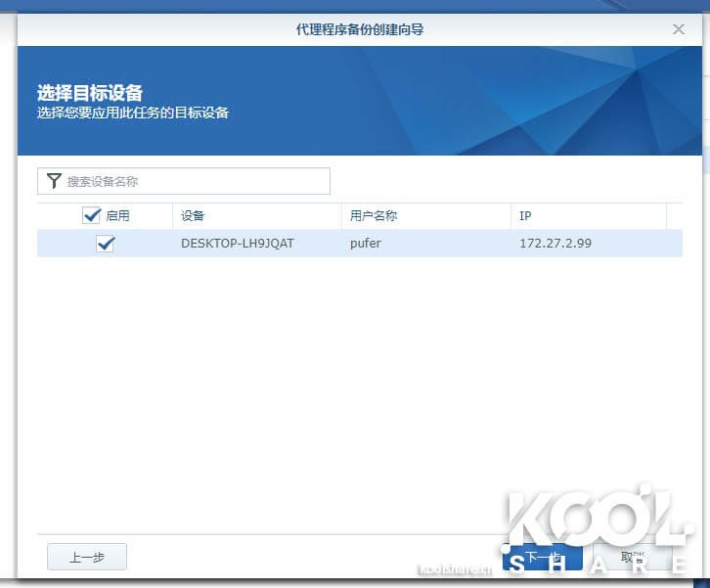710x588 pixels.
Task: Toggle the 启用 select-all header checkbox
Action: click(x=92, y=215)
